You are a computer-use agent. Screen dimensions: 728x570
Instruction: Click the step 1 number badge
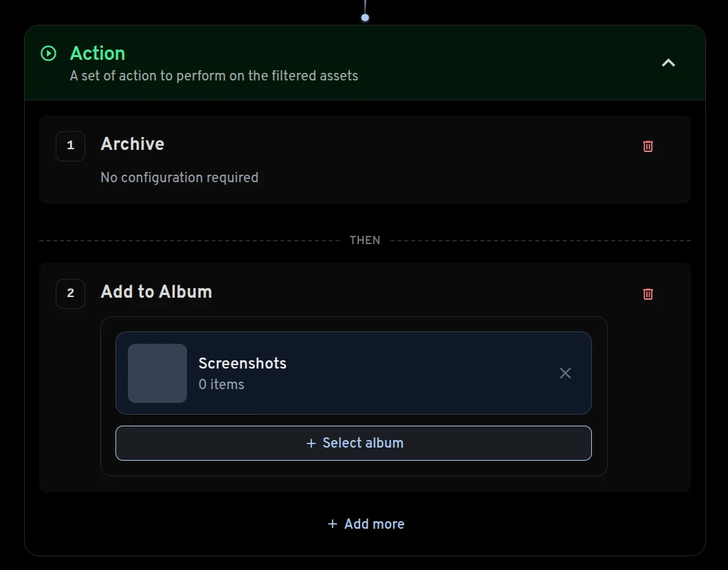click(x=70, y=146)
